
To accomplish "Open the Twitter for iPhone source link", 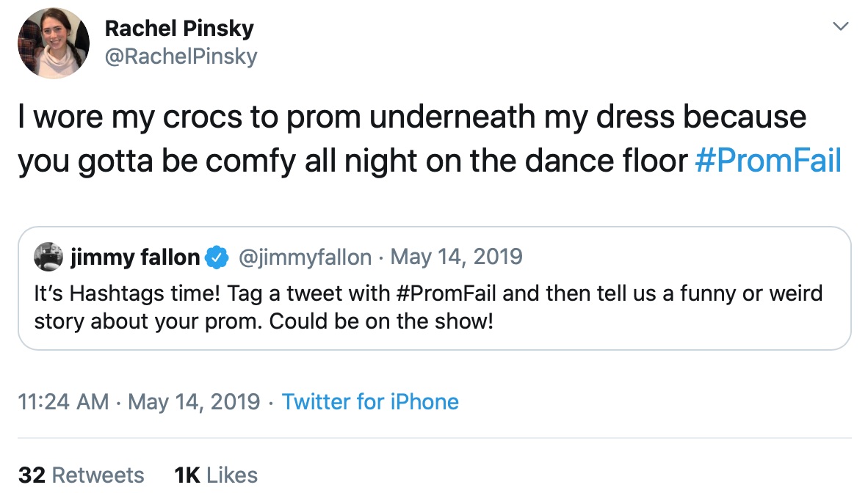I will pyautogui.click(x=369, y=402).
